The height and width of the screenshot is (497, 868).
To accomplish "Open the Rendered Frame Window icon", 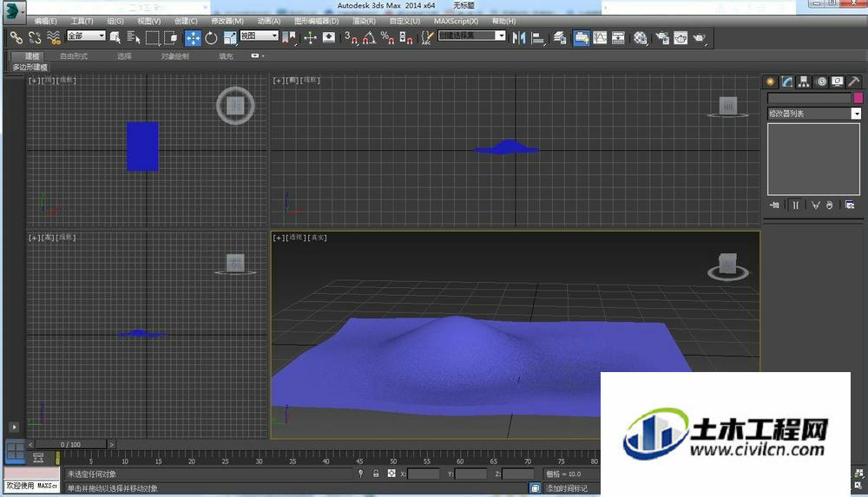I will [x=681, y=37].
